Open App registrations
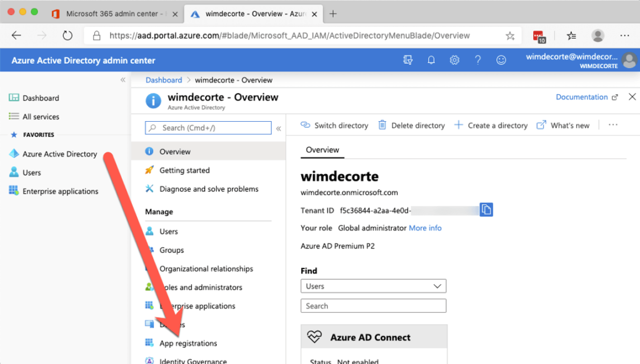This screenshot has height=364, width=640. click(x=188, y=343)
